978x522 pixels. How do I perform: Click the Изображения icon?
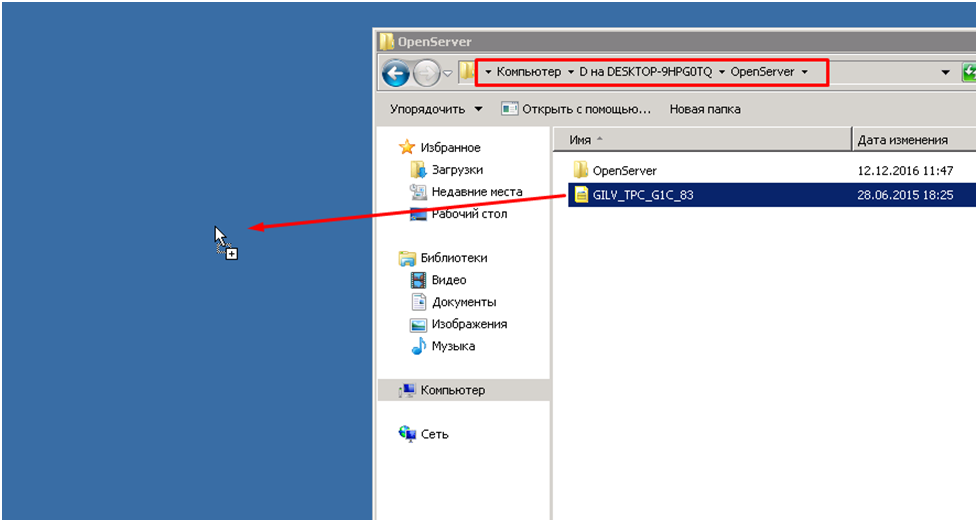point(418,325)
